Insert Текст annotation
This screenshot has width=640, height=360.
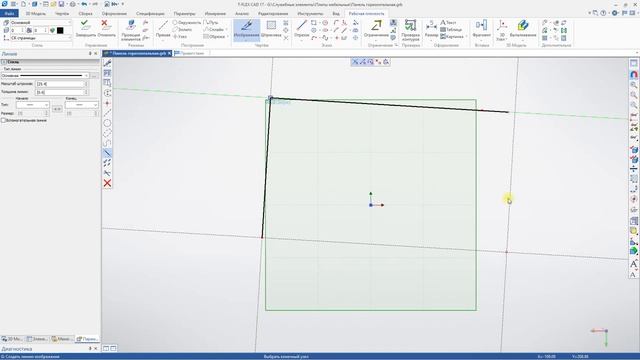click(x=448, y=23)
